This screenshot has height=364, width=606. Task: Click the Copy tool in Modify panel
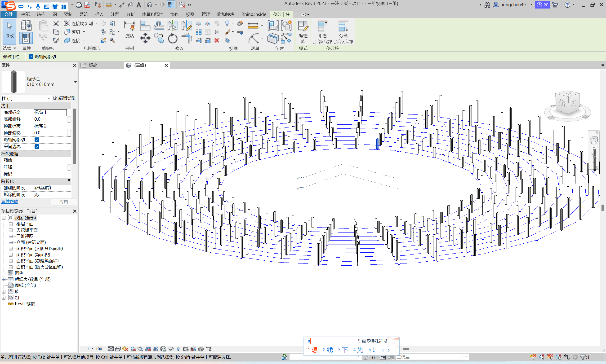pos(159,38)
